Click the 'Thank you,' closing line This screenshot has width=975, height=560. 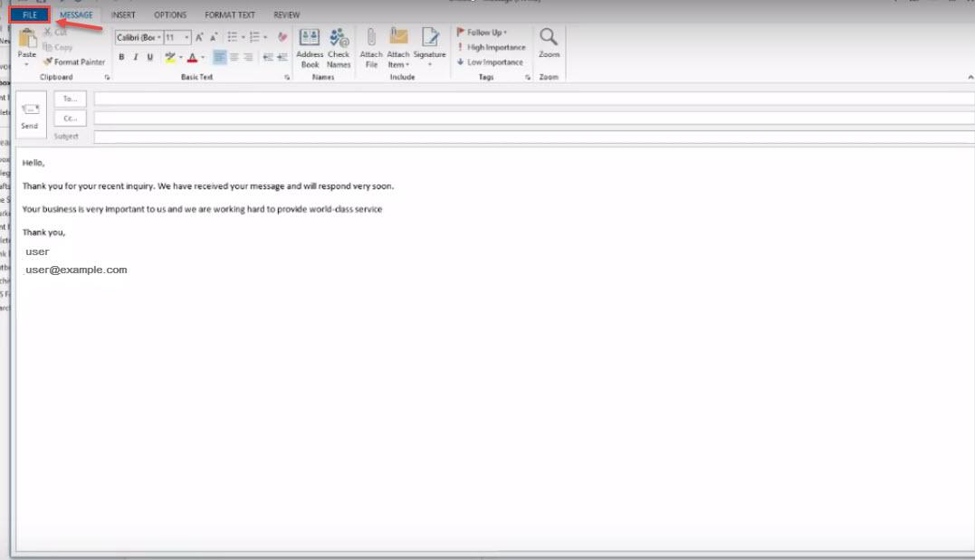pos(43,233)
